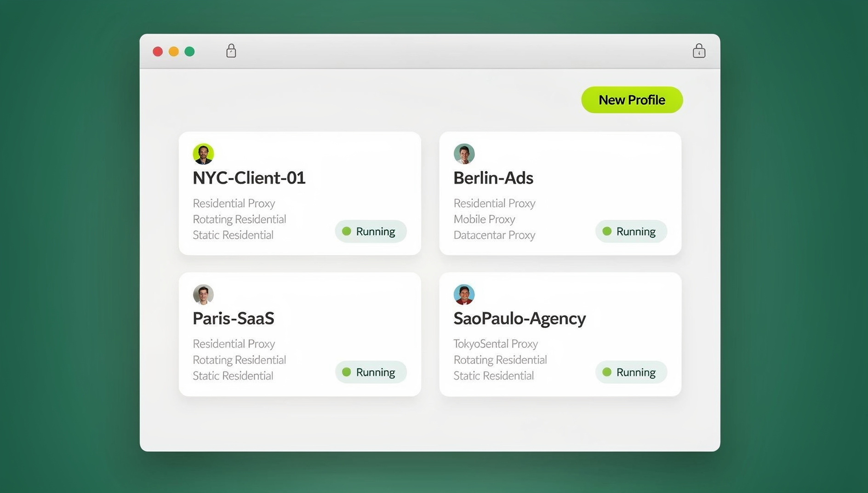The image size is (868, 493).
Task: Click Residential Proxy in NYC-Client-01 card
Action: pyautogui.click(x=234, y=203)
